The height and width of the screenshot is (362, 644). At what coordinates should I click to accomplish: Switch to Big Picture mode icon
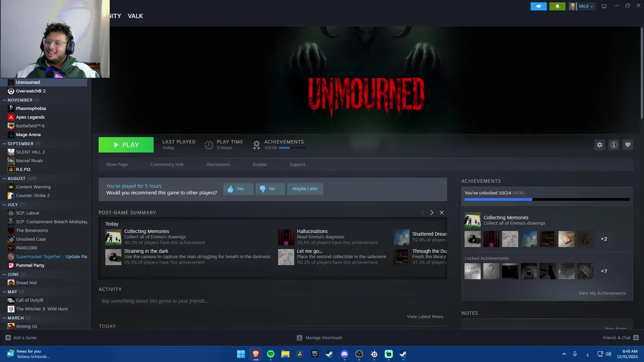604,6
